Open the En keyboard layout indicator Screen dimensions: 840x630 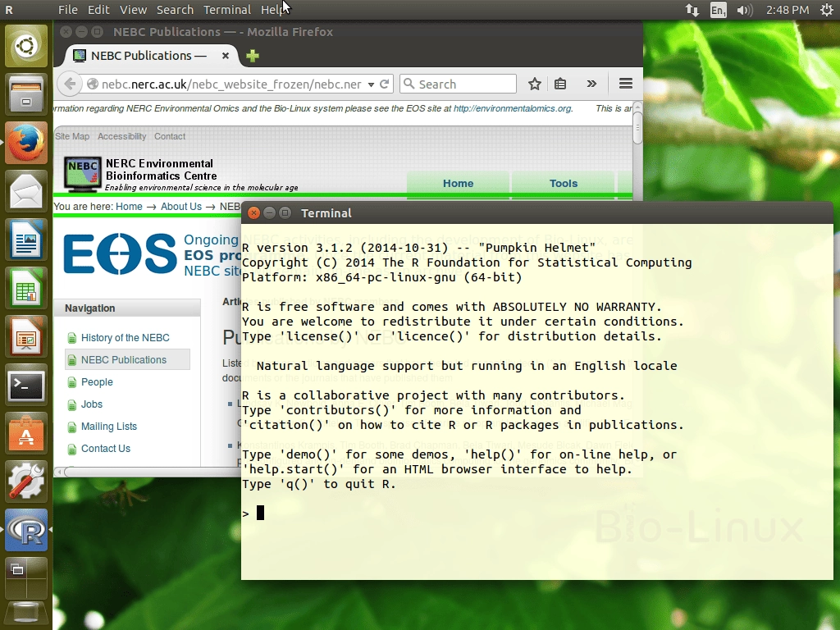click(718, 10)
